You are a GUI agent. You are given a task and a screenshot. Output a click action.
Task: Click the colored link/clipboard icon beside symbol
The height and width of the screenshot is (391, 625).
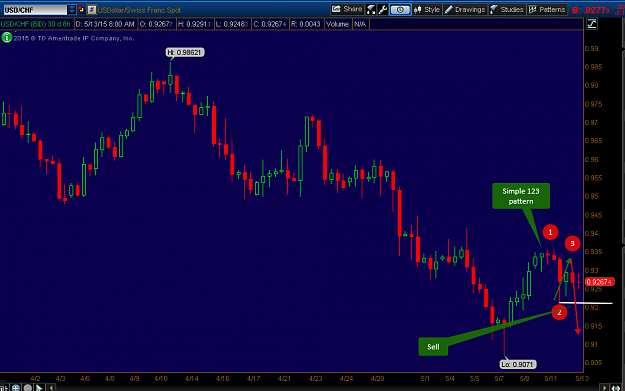(81, 10)
